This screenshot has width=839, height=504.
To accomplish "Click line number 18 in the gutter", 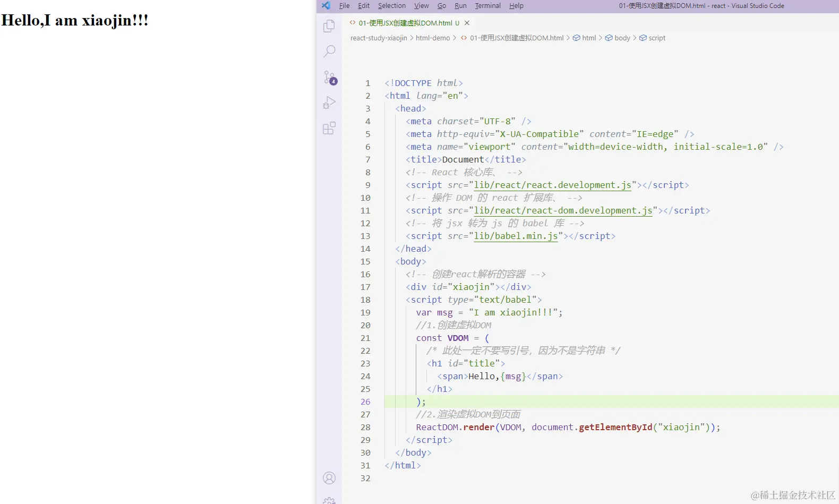I will (x=365, y=300).
